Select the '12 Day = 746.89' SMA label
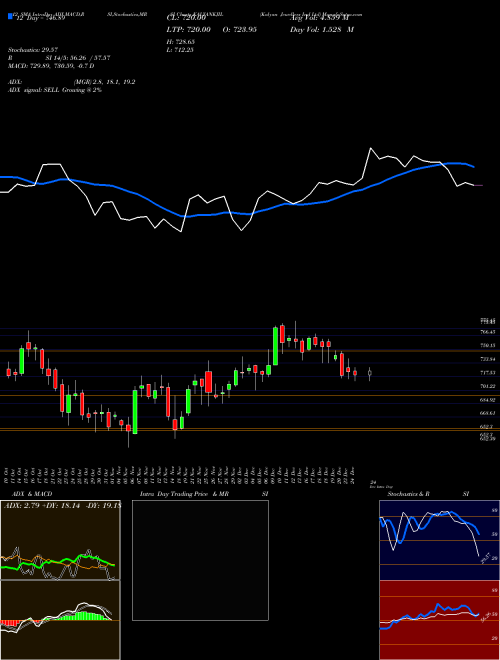Screen dimensions: 500x660 39,19
